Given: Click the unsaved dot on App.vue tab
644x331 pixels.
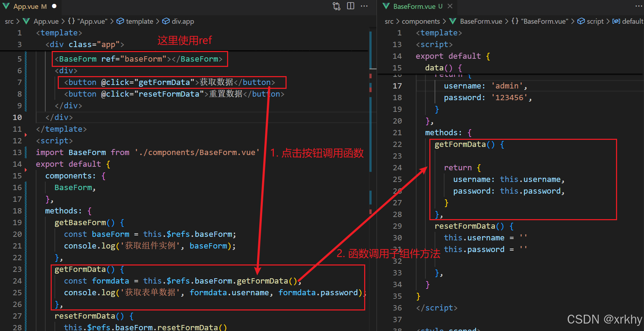Looking at the screenshot, I should tap(54, 6).
